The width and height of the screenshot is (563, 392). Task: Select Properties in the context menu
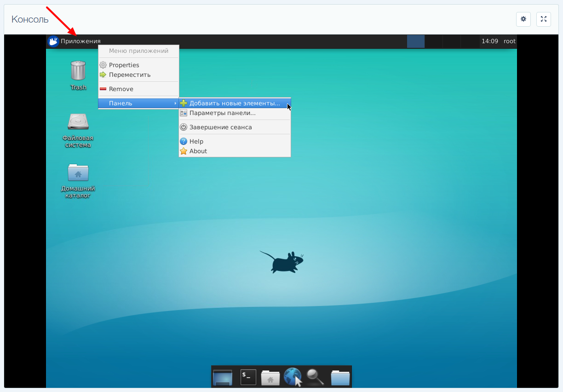[x=124, y=65]
